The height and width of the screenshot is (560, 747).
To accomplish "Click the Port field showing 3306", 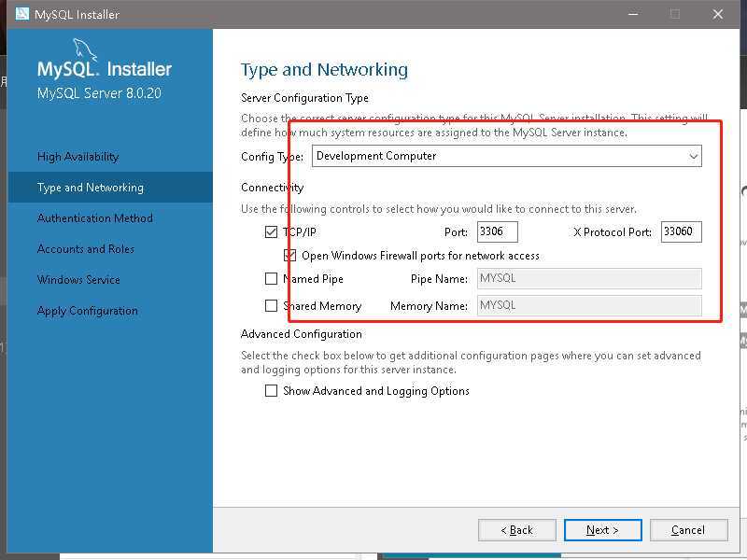I will click(x=498, y=231).
